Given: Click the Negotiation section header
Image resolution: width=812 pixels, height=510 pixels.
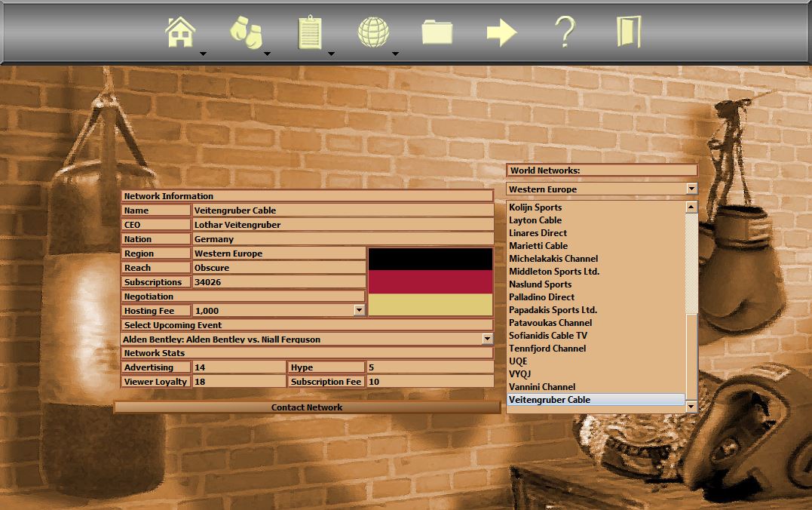Looking at the screenshot, I should click(x=244, y=296).
